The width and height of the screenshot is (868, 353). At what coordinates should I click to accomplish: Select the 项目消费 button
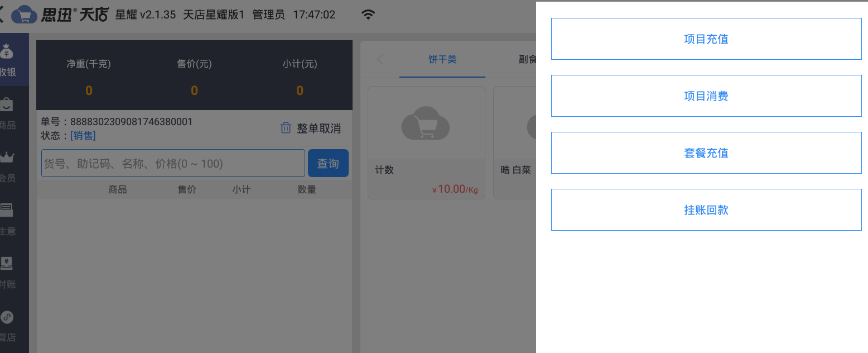tap(706, 96)
